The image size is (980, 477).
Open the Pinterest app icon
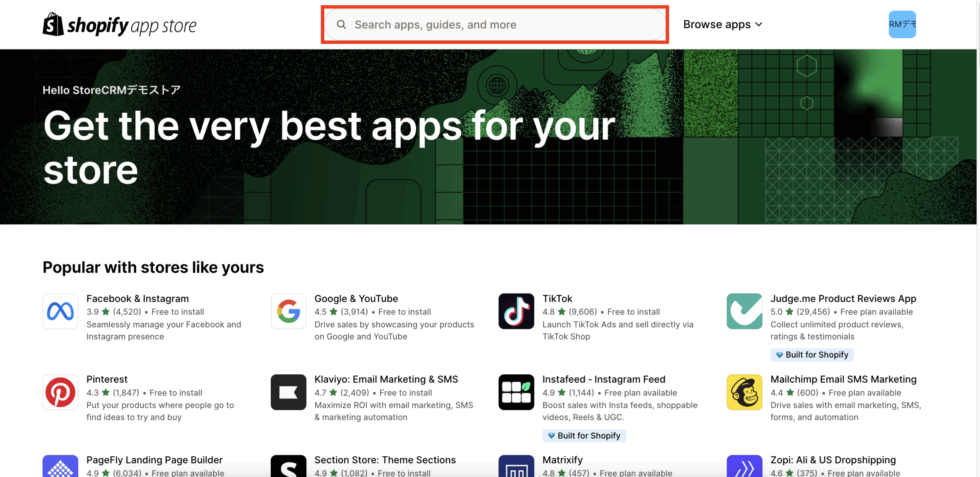coord(60,392)
